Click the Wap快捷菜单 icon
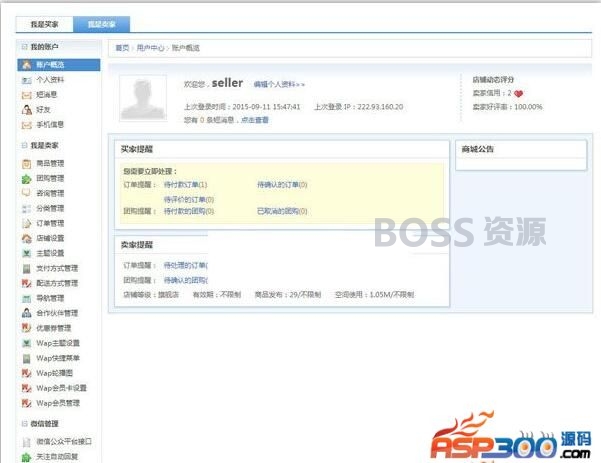 point(26,358)
